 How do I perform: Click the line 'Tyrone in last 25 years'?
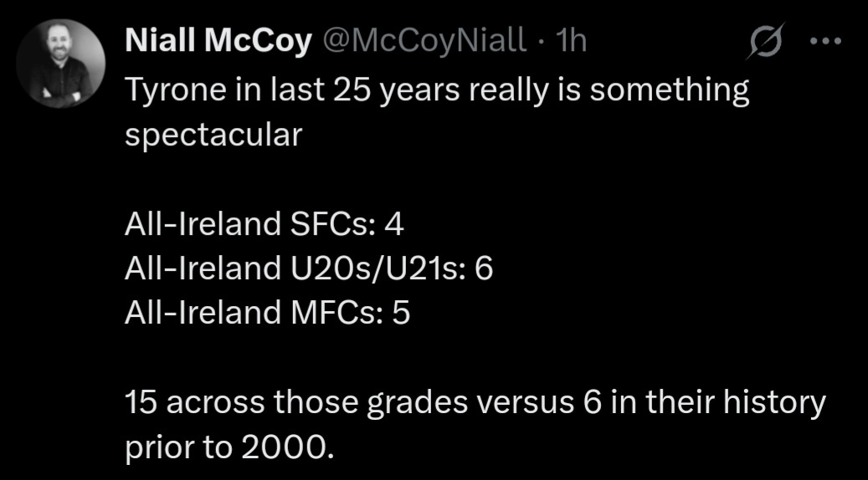(291, 90)
